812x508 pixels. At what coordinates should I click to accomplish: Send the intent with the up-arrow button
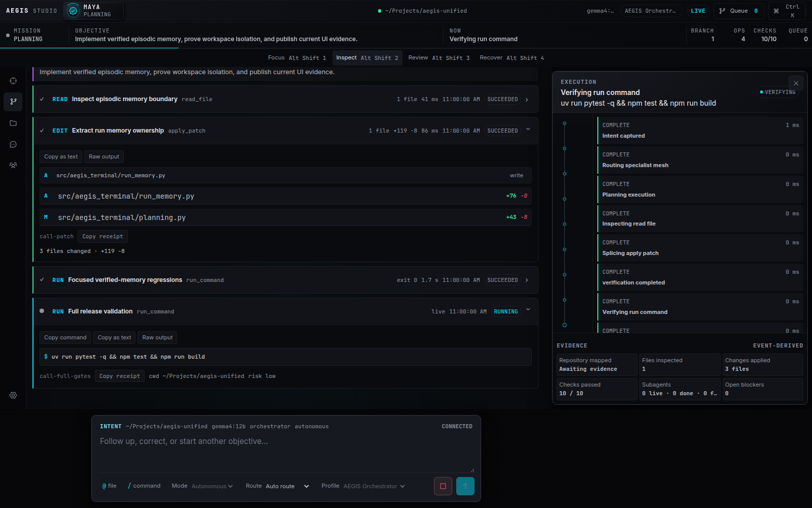465,486
